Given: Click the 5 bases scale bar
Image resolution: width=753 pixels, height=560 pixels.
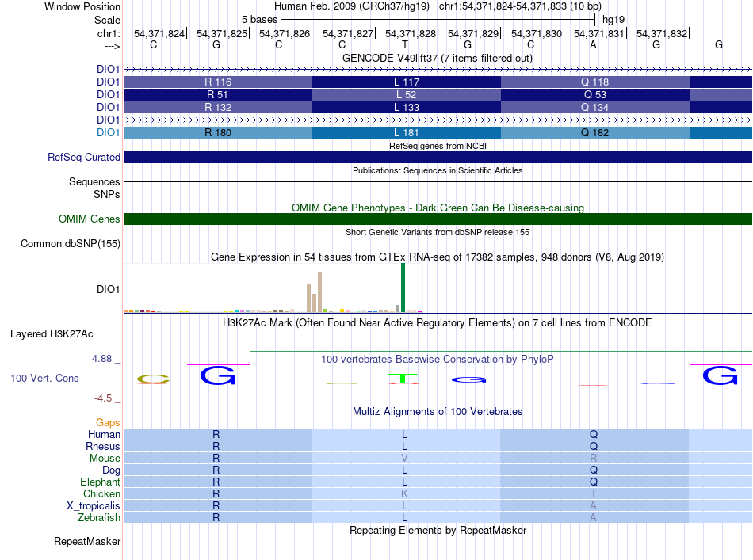Looking at the screenshot, I should [x=438, y=20].
